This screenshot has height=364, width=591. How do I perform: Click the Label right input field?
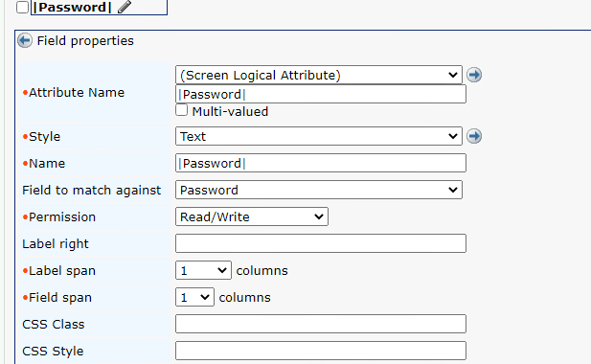pyautogui.click(x=321, y=243)
